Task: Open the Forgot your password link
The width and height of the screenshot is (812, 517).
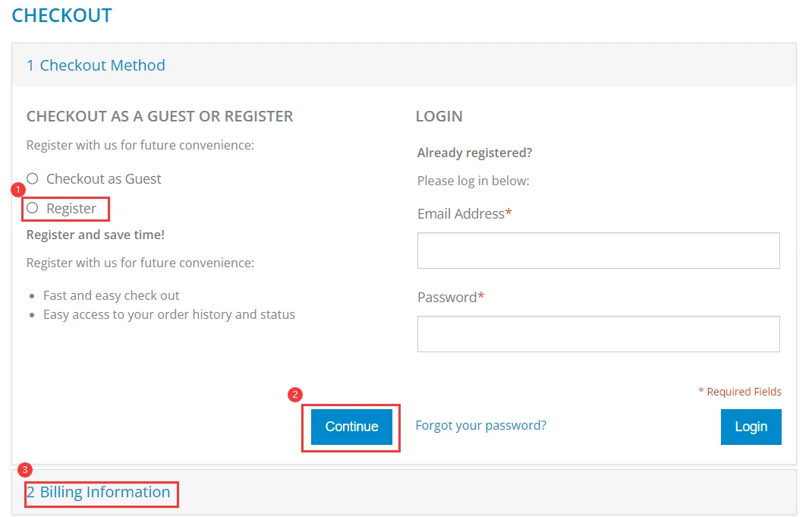Action: point(480,425)
